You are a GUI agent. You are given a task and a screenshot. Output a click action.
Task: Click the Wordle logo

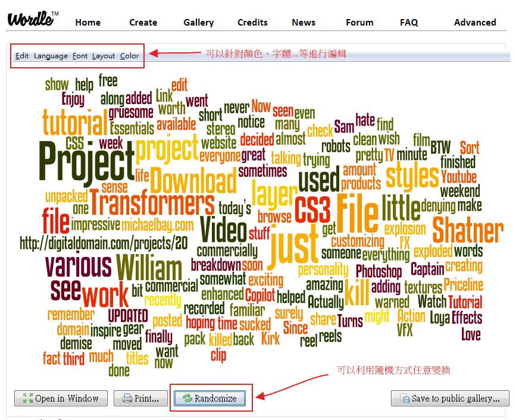33,19
